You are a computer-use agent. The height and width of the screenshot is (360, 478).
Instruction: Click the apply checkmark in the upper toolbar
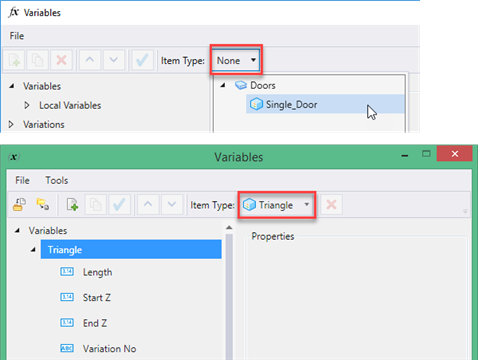click(142, 60)
